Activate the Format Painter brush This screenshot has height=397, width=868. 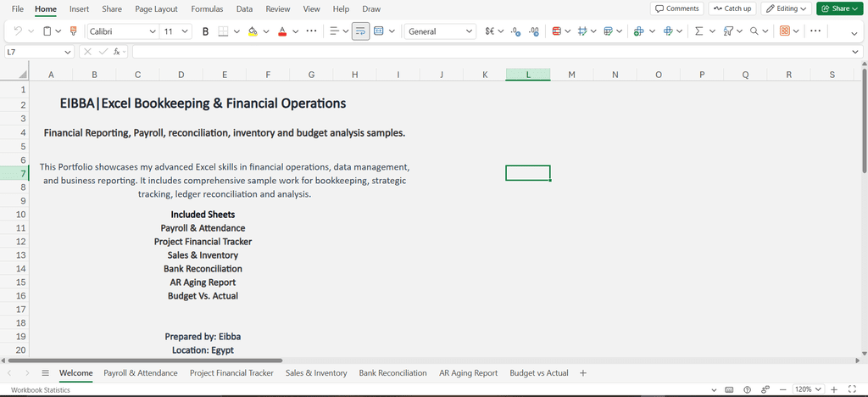(x=73, y=31)
